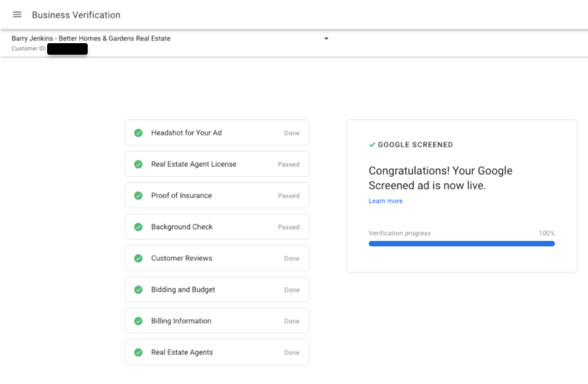Open the Bidding and Budget step
This screenshot has width=588, height=384.
tap(216, 290)
